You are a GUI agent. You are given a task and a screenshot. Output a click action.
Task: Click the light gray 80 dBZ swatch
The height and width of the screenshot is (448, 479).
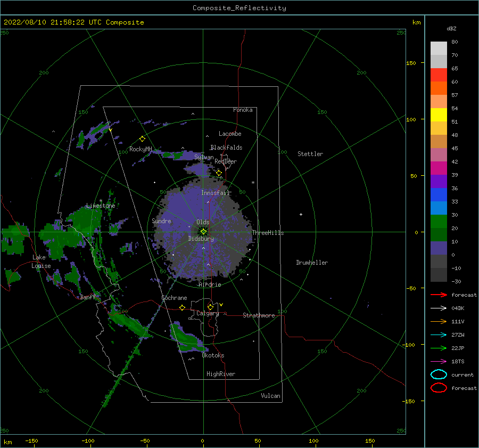tap(439, 48)
